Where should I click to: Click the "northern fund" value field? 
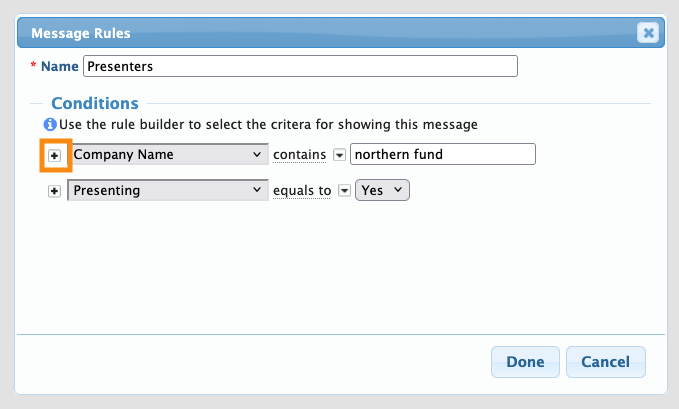click(x=443, y=155)
